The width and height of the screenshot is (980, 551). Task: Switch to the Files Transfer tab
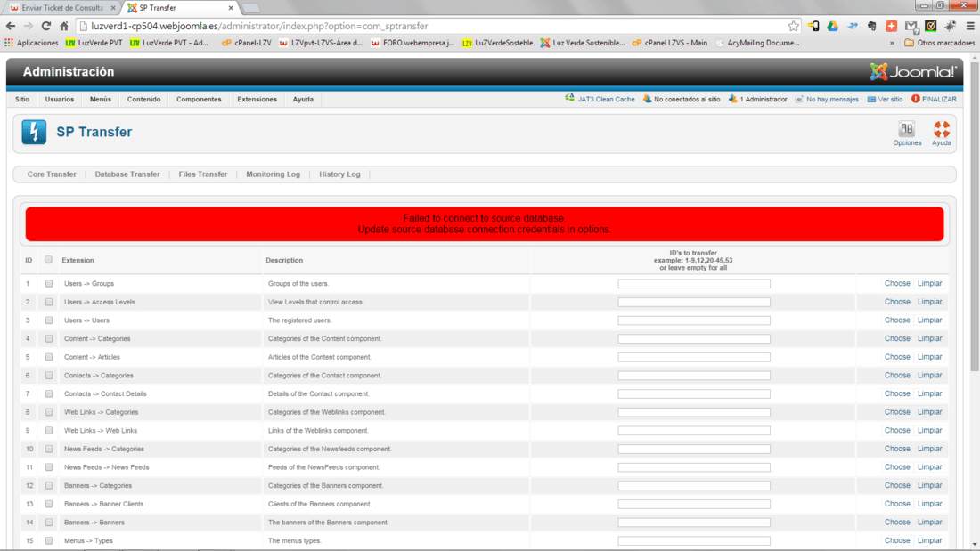pos(203,174)
